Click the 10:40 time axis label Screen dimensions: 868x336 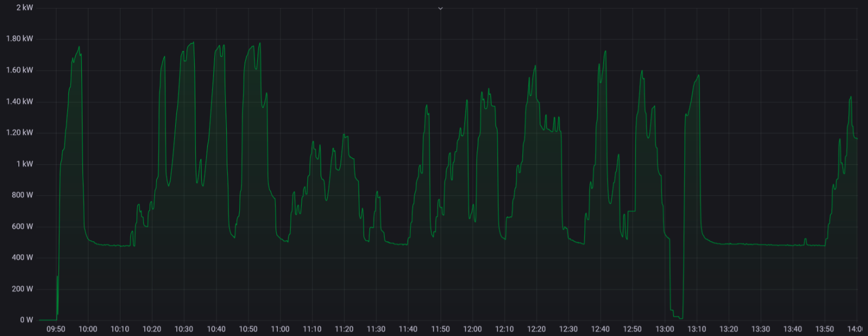(x=216, y=329)
